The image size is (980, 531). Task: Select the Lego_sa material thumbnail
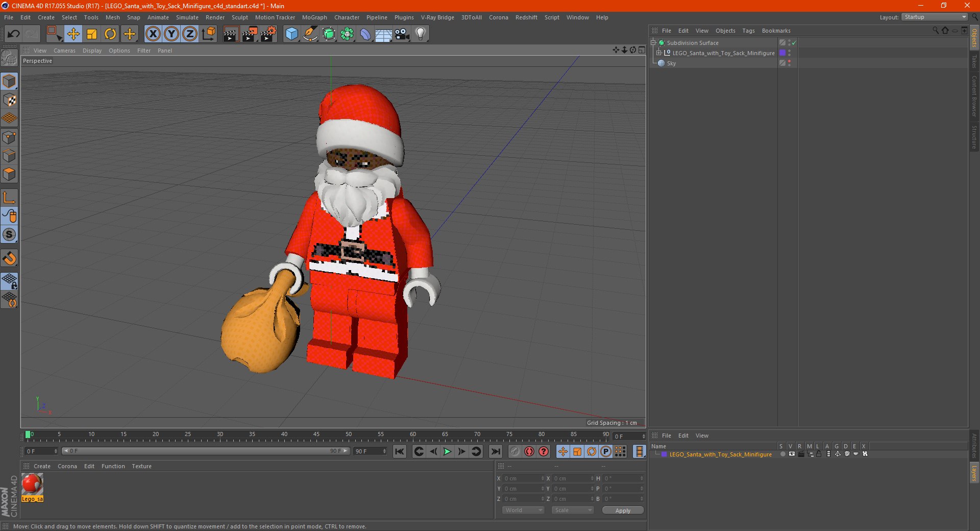[32, 488]
